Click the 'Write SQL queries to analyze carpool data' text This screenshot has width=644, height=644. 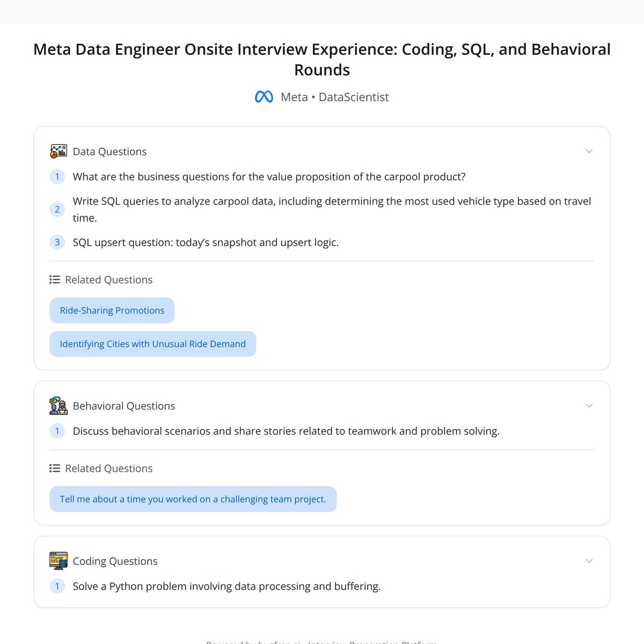coord(332,209)
